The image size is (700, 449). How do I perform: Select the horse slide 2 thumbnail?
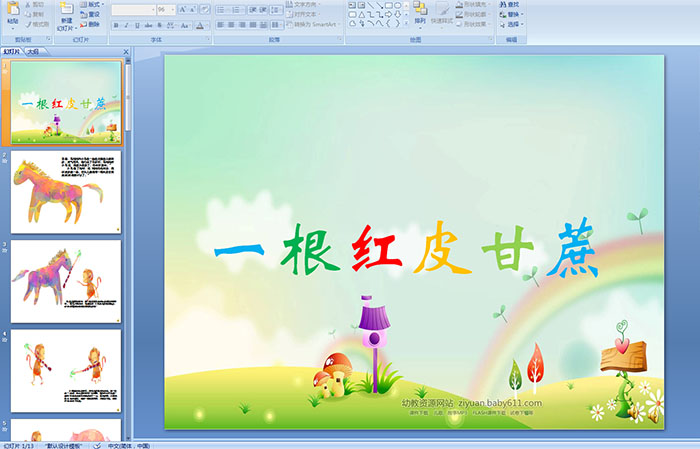coord(66,193)
